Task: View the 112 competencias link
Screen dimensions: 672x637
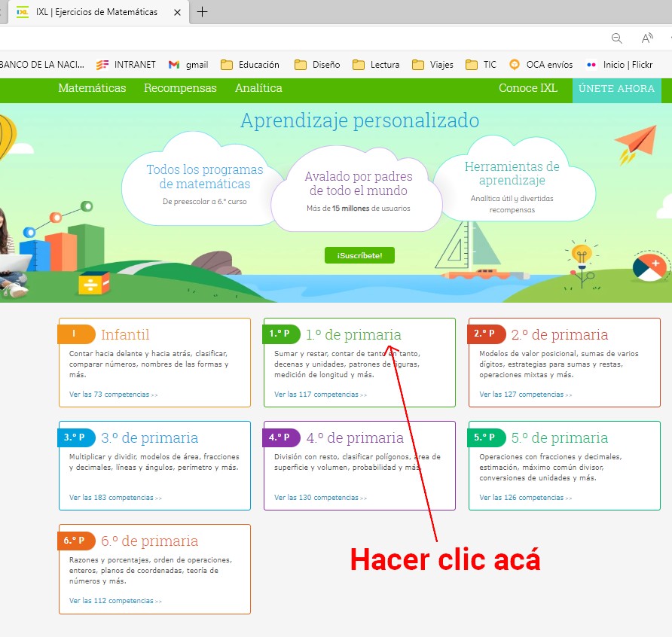Action: (x=115, y=601)
